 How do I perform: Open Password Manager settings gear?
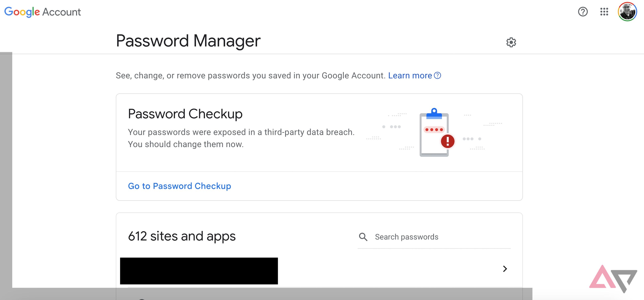511,42
